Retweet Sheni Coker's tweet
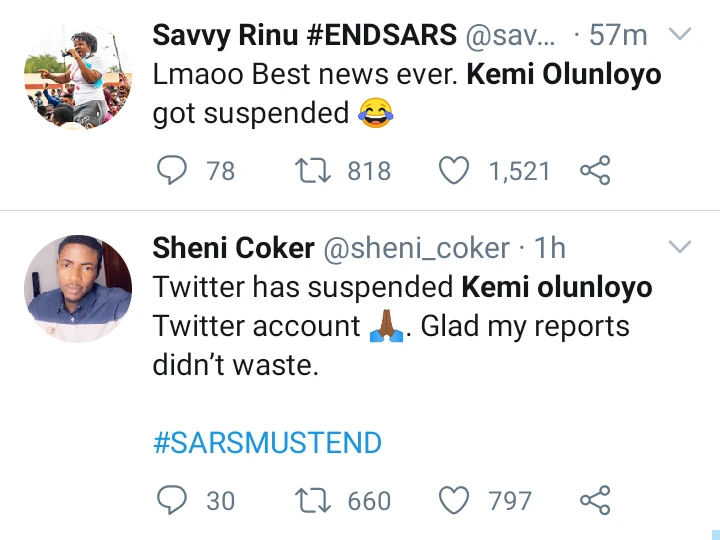720x540 pixels. coord(315,499)
